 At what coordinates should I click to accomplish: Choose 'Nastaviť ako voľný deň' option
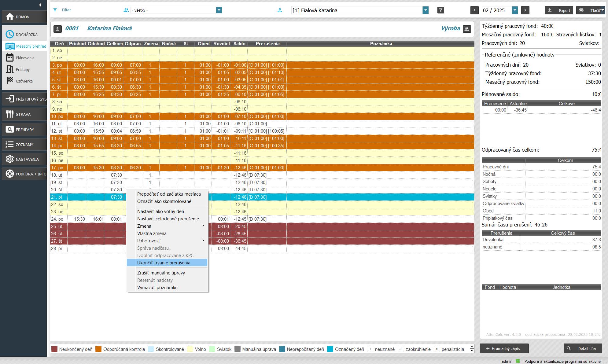point(160,211)
